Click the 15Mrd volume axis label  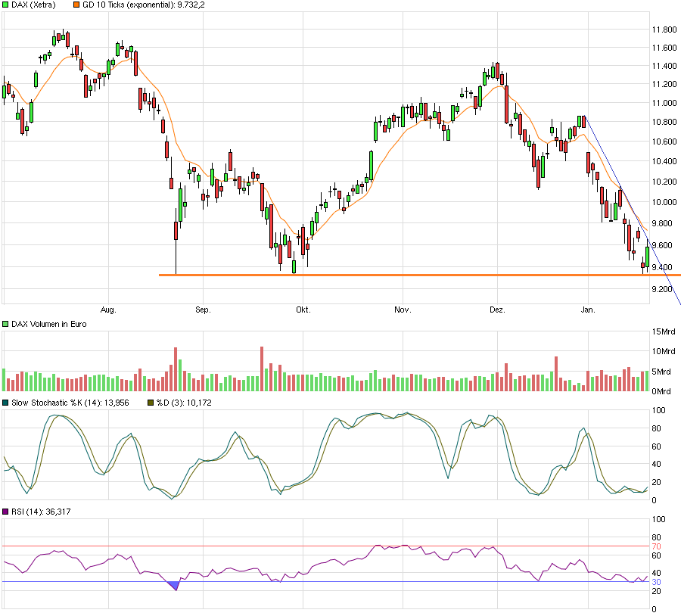pyautogui.click(x=663, y=332)
